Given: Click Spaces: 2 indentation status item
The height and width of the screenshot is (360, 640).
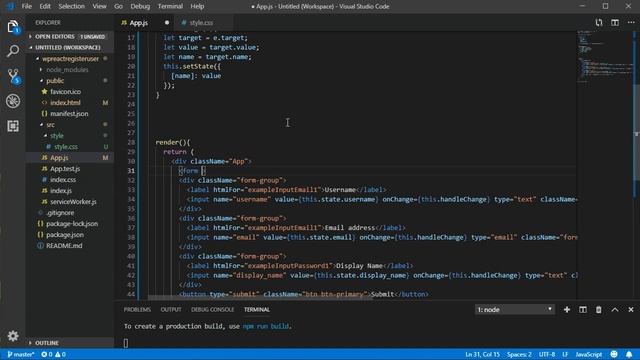Looking at the screenshot, I should click(519, 354).
